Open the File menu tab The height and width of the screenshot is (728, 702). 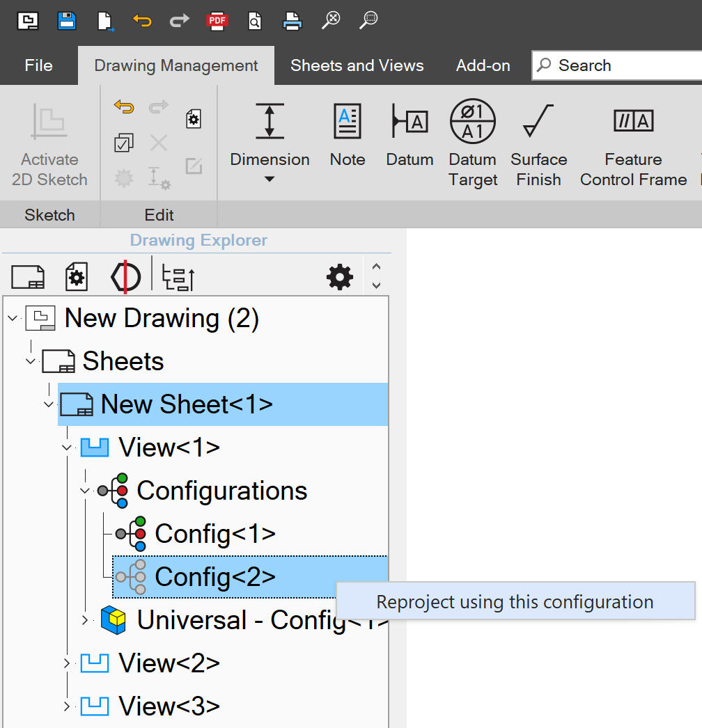point(38,65)
